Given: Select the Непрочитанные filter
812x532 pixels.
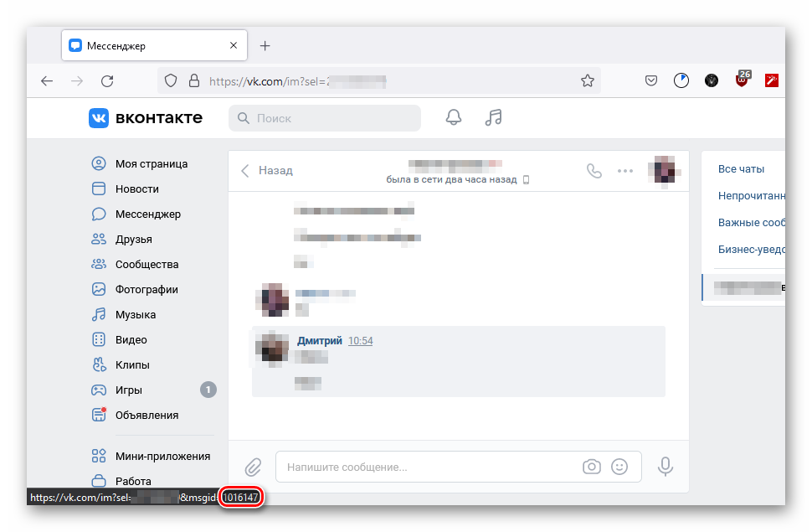Looking at the screenshot, I should click(x=752, y=195).
